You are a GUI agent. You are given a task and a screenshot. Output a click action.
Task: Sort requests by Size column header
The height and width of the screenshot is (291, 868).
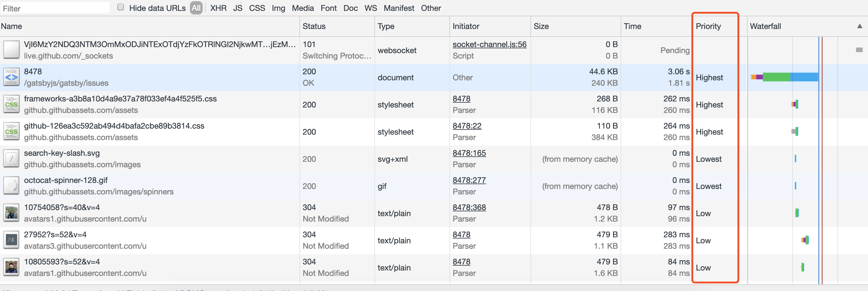point(541,26)
